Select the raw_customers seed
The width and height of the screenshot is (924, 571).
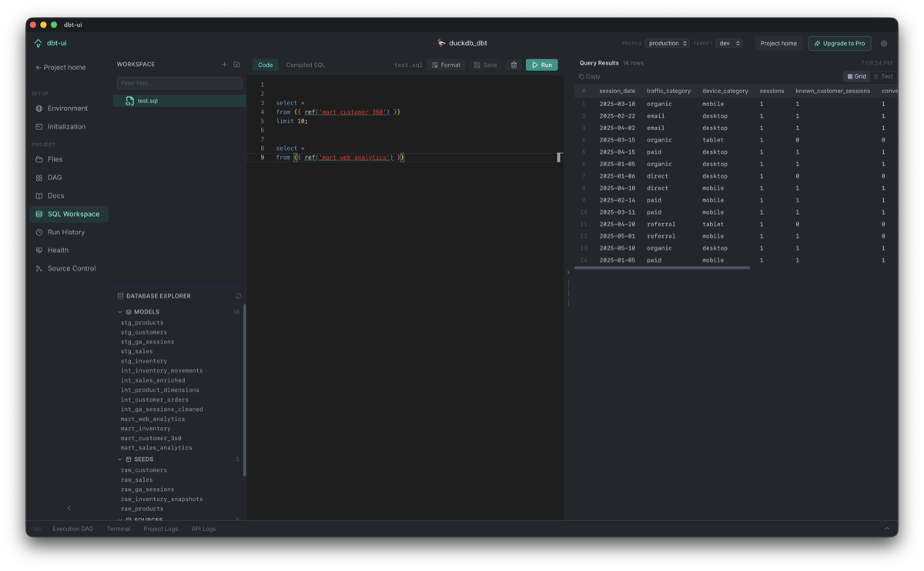coord(144,470)
